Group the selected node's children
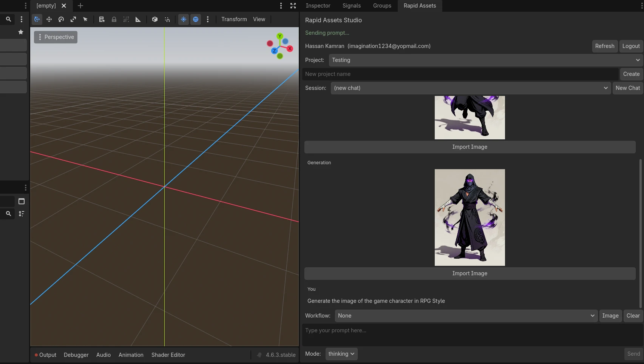Viewport: 644px width, 364px height. click(x=126, y=19)
